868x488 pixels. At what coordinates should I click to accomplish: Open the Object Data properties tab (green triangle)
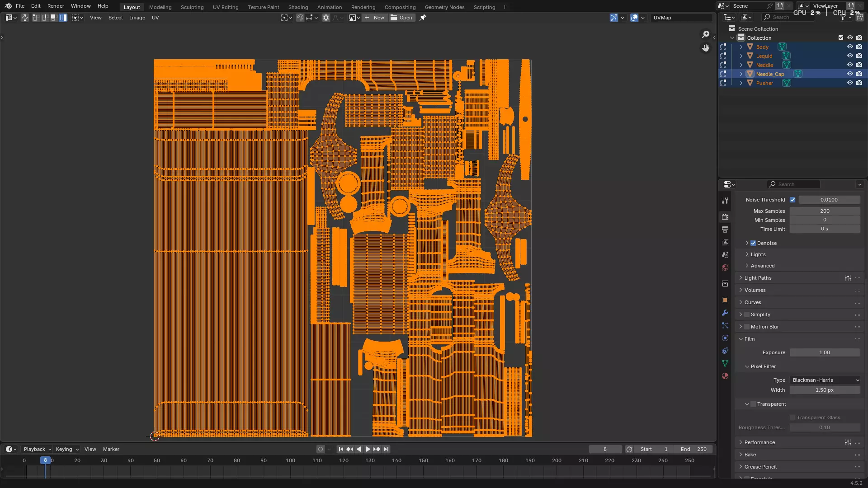[x=725, y=363]
